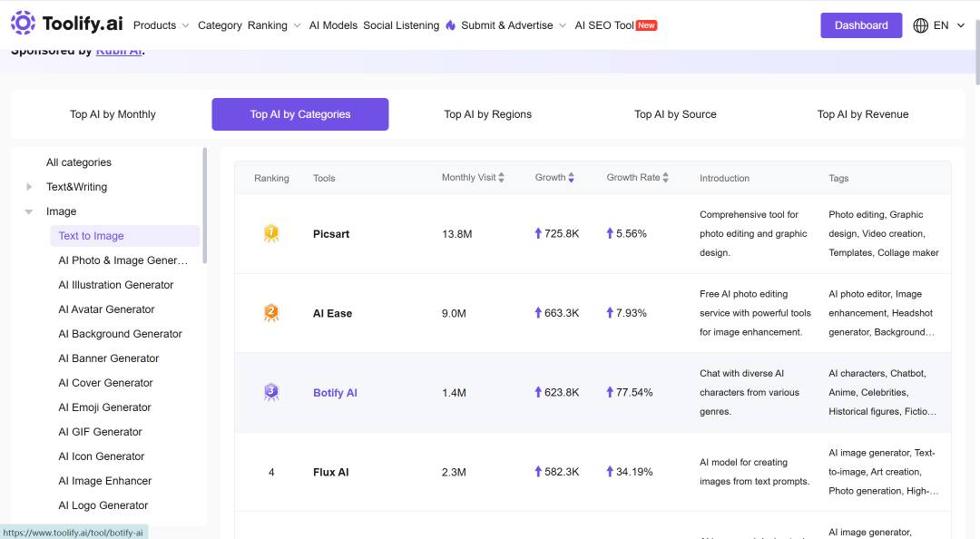Open AI SEO Tool in navigation
Image resolution: width=980 pixels, height=539 pixels.
(604, 25)
